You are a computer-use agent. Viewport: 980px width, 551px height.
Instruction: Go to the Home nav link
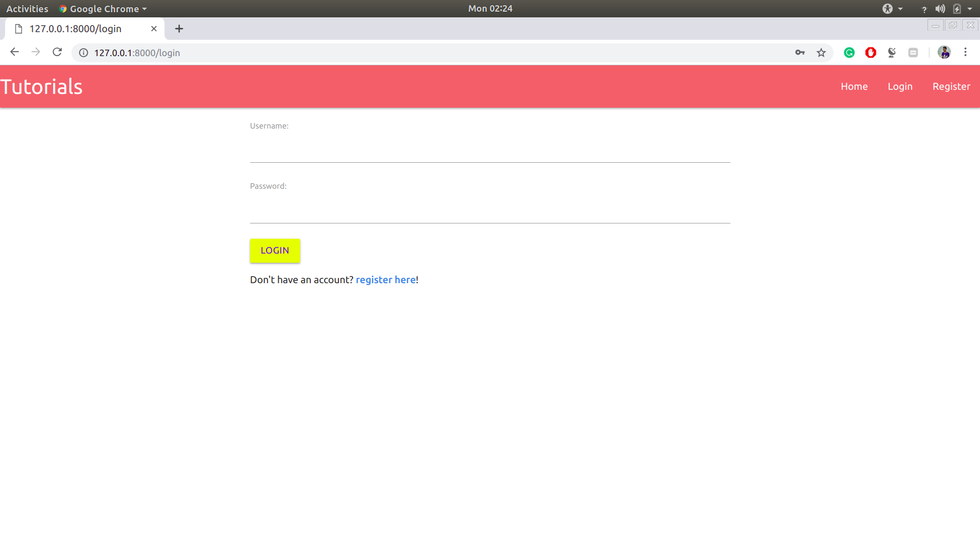854,86
